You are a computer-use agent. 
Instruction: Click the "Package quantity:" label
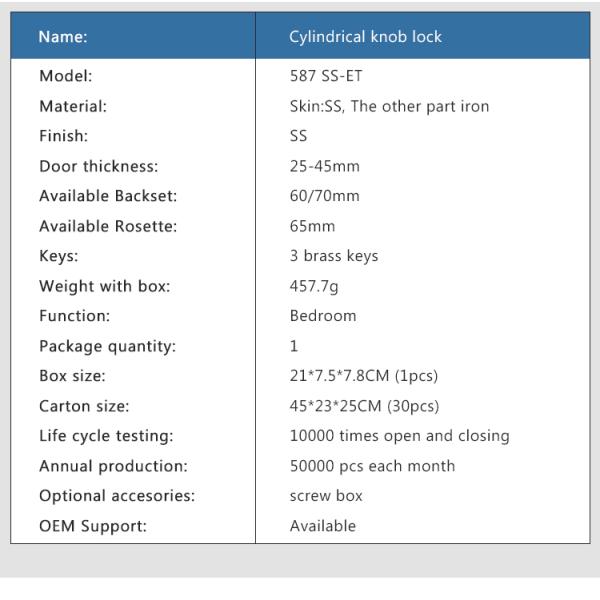[107, 346]
